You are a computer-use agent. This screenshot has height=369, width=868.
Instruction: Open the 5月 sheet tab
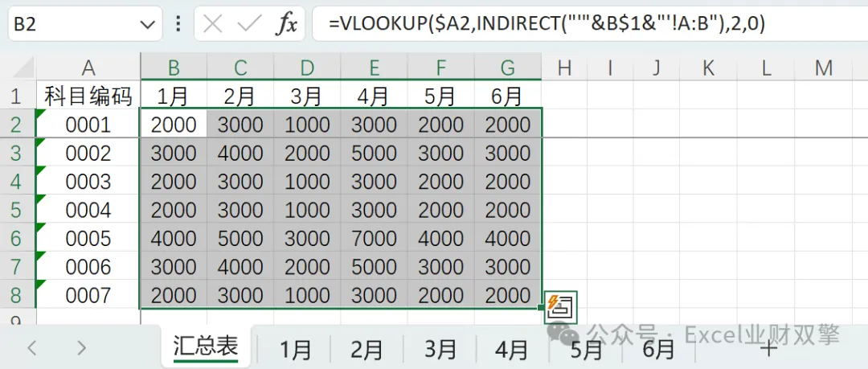(586, 350)
